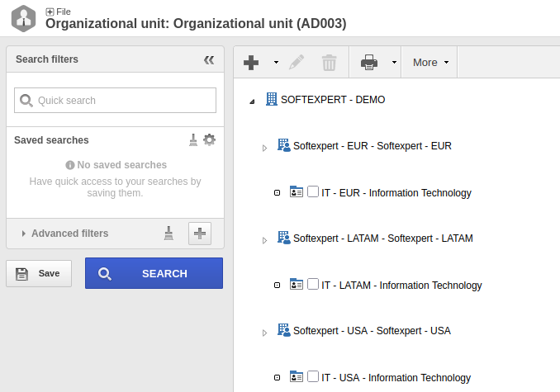Click the organizational unit hexagon logo icon
Image resolution: width=560 pixels, height=392 pixels.
24,18
